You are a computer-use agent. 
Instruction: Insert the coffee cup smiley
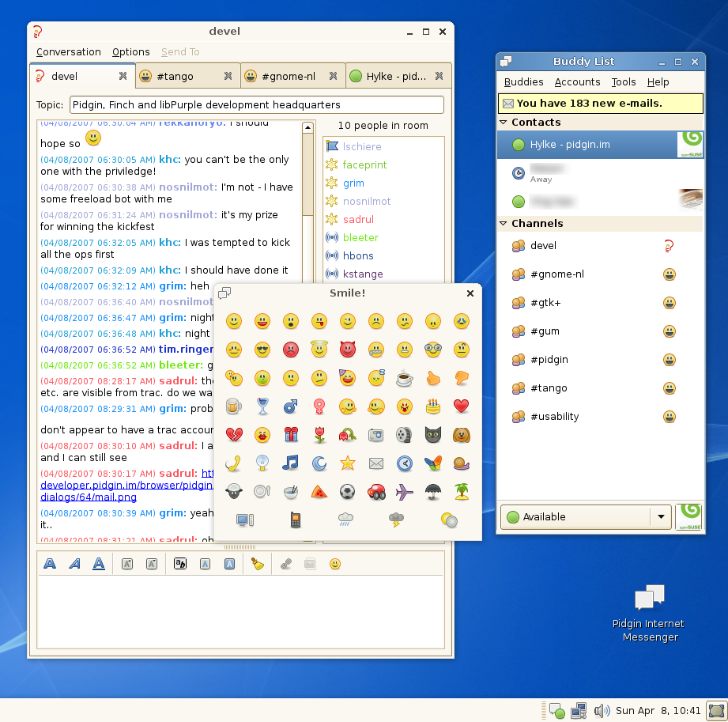pyautogui.click(x=404, y=378)
